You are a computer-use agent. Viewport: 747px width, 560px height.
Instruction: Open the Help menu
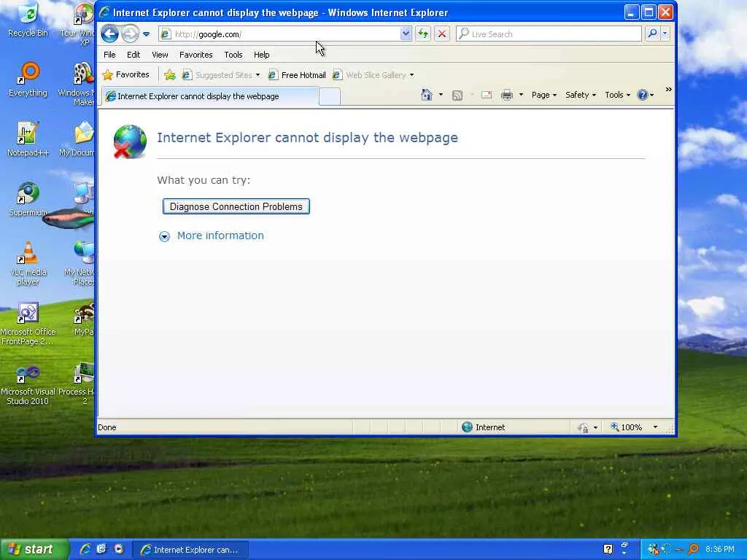tap(262, 55)
